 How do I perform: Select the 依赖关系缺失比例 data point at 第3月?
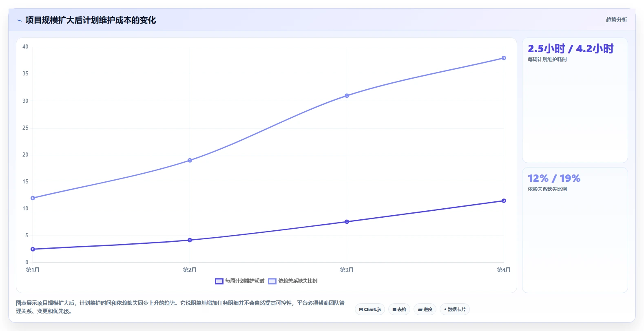347,96
